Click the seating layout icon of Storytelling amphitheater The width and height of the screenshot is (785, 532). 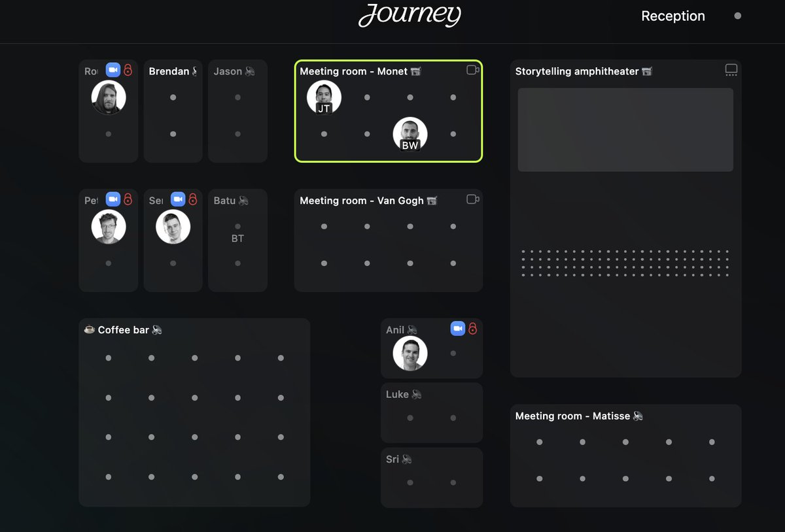pos(731,70)
